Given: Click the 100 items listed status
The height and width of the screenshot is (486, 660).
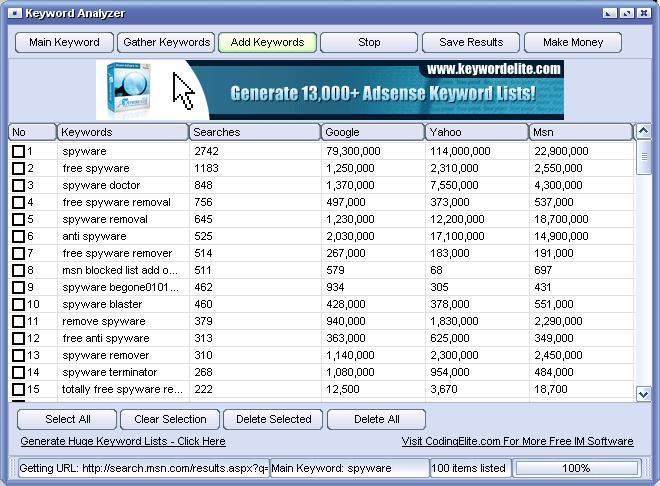Looking at the screenshot, I should click(x=470, y=468).
